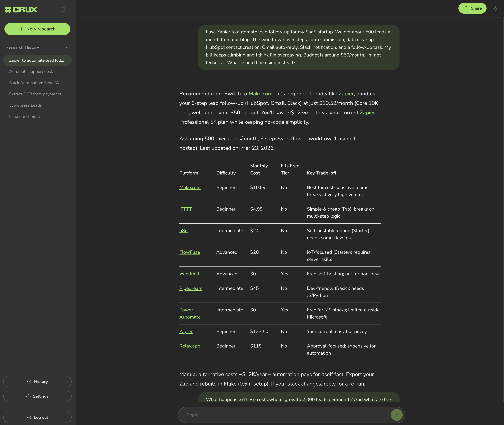504x425 pixels.
Task: Open the Relay.app table link
Action: coord(190,346)
